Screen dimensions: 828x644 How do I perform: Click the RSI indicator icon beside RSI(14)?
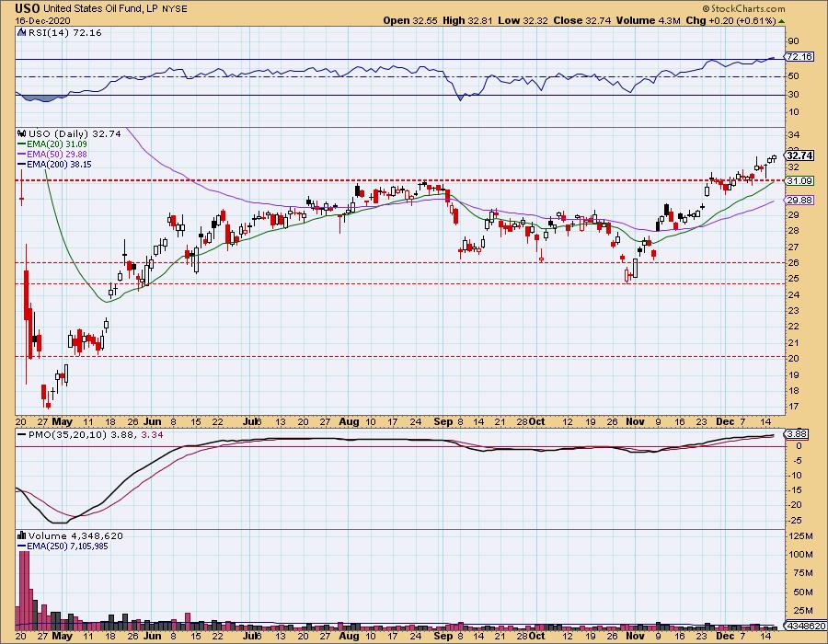tap(22, 33)
